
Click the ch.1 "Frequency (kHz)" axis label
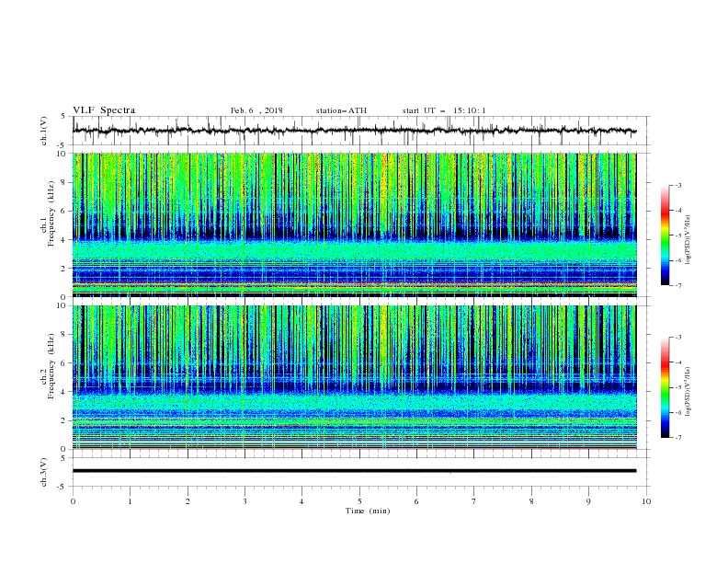point(51,213)
